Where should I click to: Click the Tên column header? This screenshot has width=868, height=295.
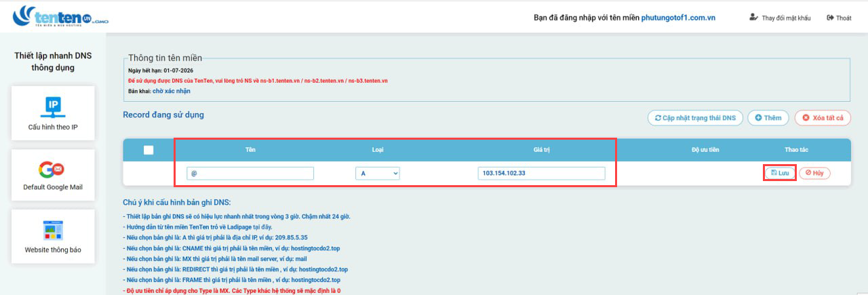pyautogui.click(x=250, y=149)
